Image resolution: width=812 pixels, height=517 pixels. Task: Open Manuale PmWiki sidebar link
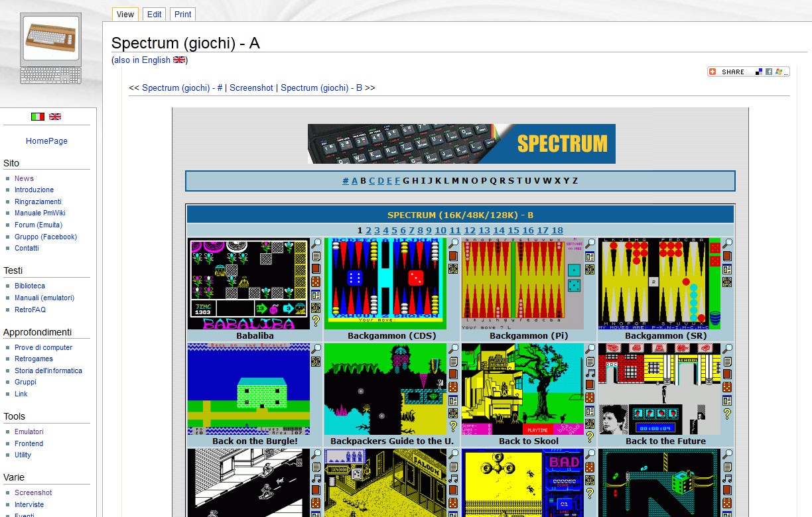tap(40, 213)
